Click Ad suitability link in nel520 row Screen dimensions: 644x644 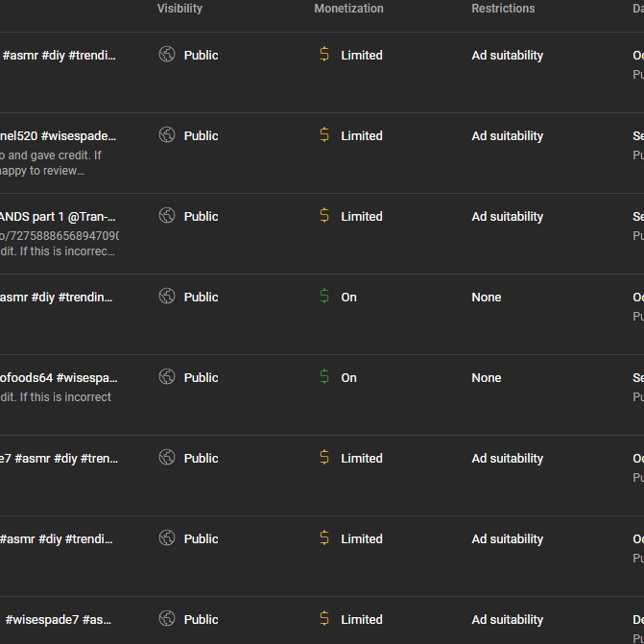click(507, 136)
